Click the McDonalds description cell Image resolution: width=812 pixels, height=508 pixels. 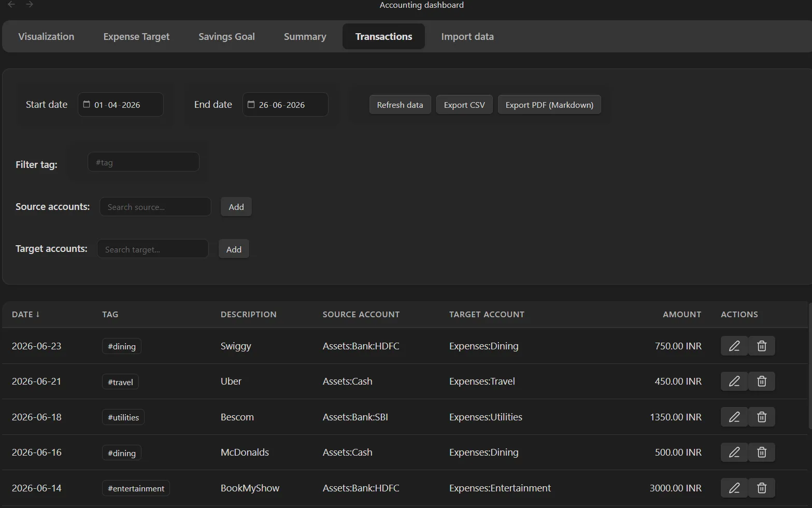point(245,452)
